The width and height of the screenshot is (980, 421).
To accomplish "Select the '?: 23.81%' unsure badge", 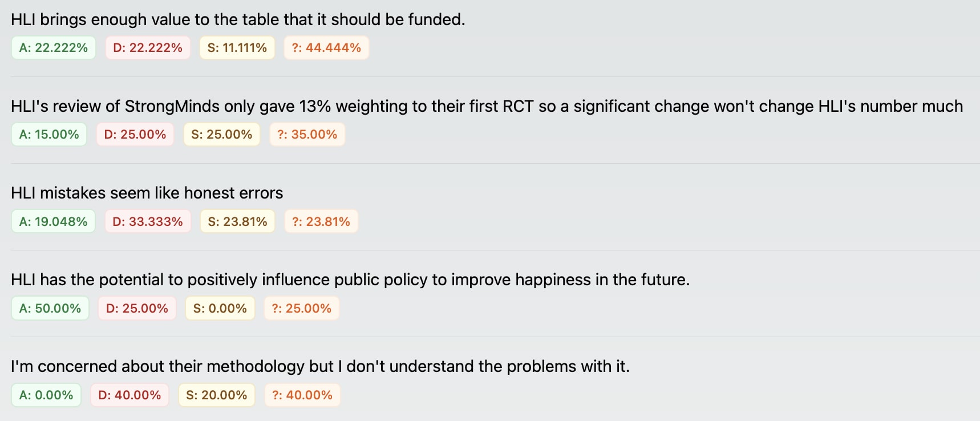I will [321, 221].
